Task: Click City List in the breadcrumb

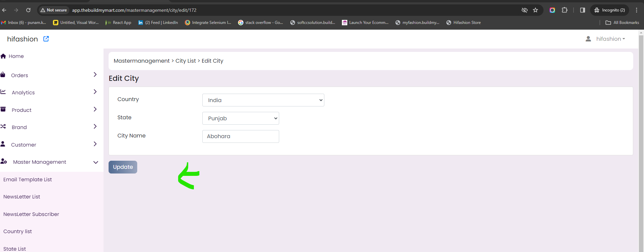Action: coord(185,61)
